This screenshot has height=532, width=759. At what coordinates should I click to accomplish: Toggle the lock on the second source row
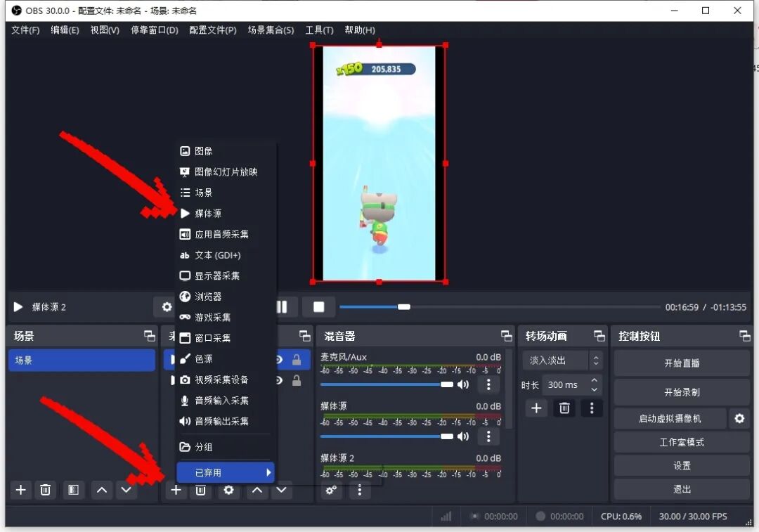(x=297, y=380)
